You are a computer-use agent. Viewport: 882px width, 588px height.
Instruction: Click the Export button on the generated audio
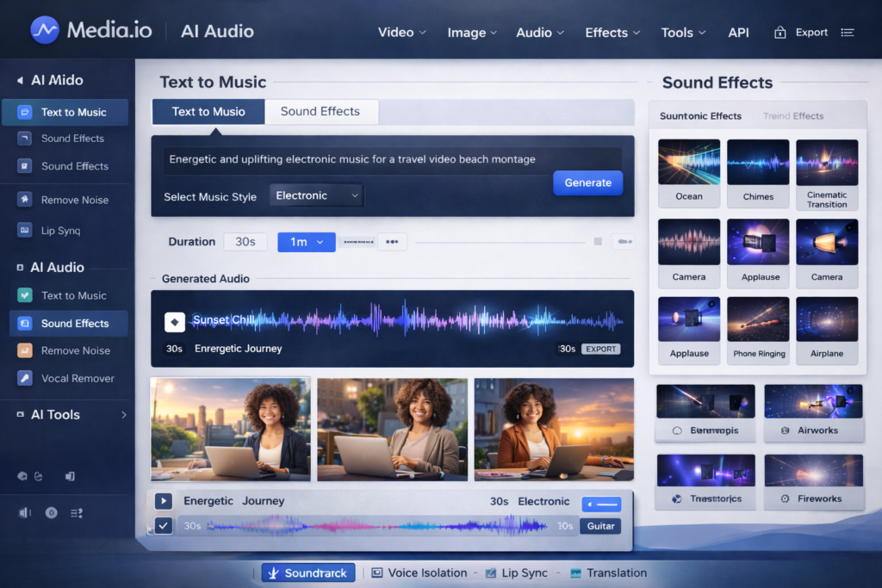(600, 349)
